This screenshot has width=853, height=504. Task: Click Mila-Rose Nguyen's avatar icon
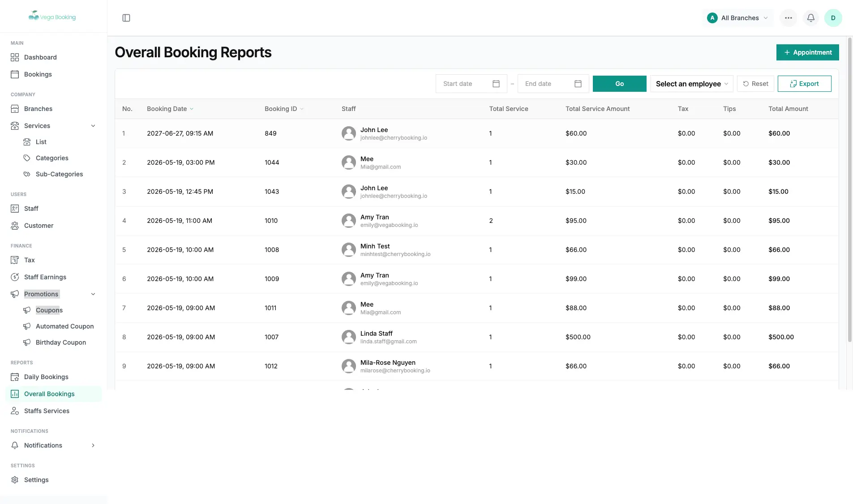349,366
